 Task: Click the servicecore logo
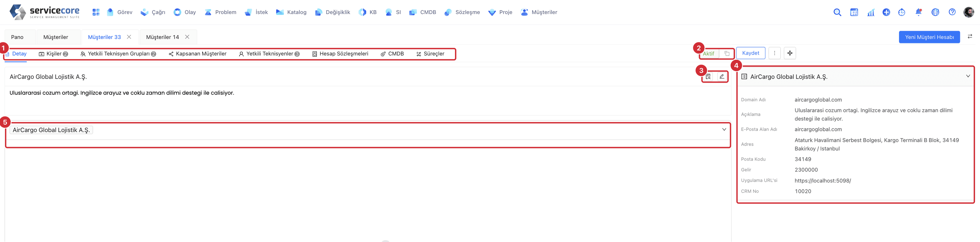45,12
